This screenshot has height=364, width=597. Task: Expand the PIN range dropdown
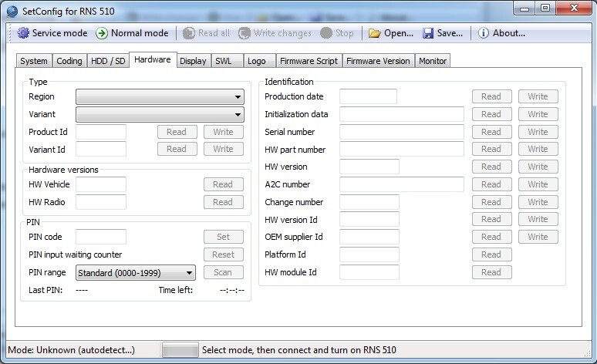click(136, 273)
